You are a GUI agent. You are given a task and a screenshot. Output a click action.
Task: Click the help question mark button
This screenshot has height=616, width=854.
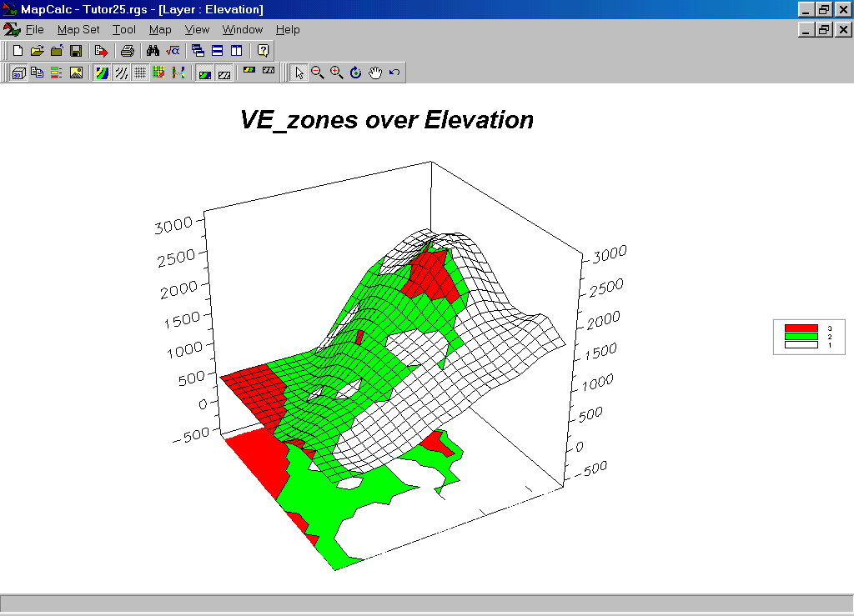[x=263, y=51]
